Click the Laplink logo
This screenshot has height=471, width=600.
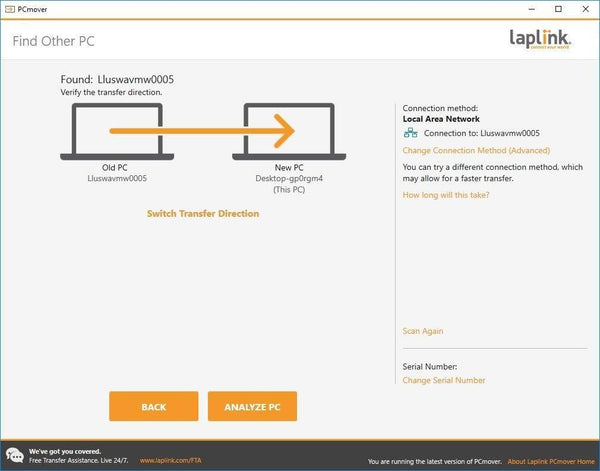pos(540,39)
